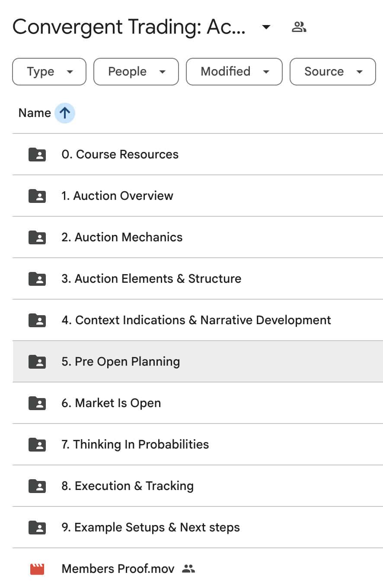
Task: Select the 5. Pre Open Planning folder
Action: pyautogui.click(x=121, y=361)
